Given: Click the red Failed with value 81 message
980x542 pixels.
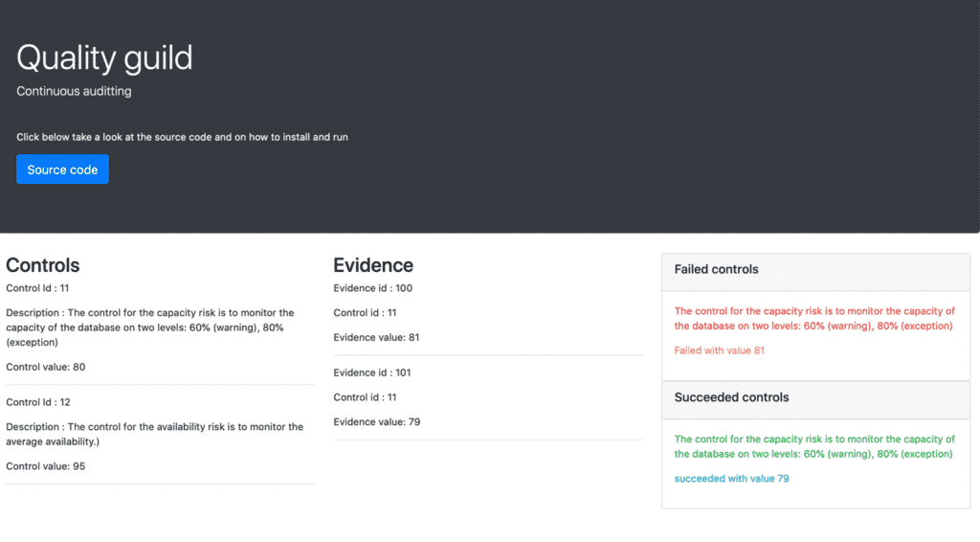Looking at the screenshot, I should tap(719, 350).
